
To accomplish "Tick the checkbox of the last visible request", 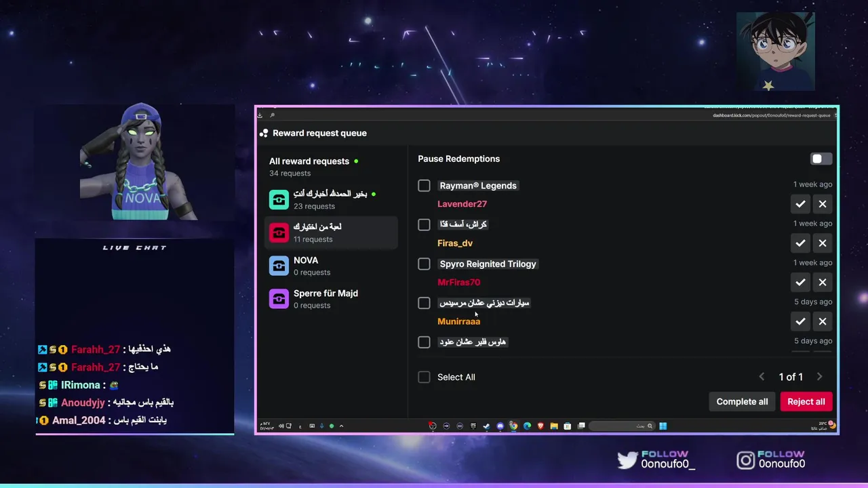I will 424,342.
